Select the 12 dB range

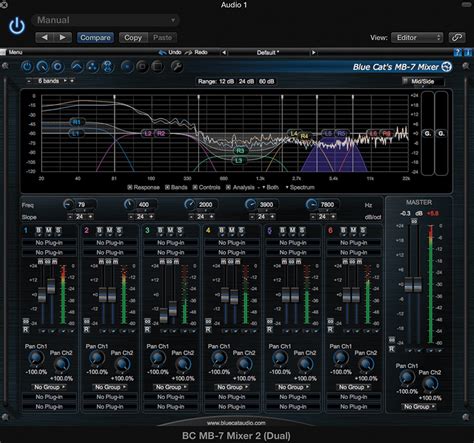pyautogui.click(x=226, y=81)
